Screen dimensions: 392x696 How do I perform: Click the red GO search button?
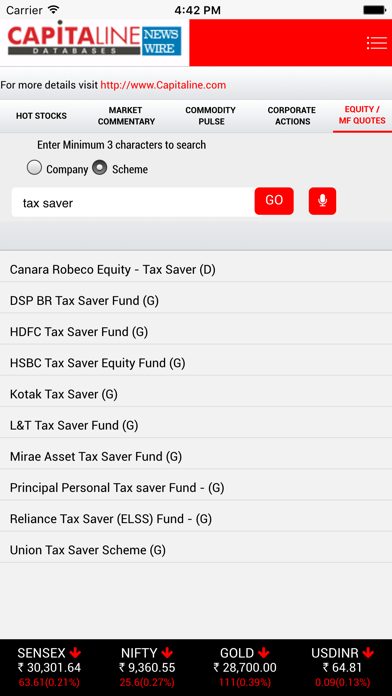pos(274,201)
